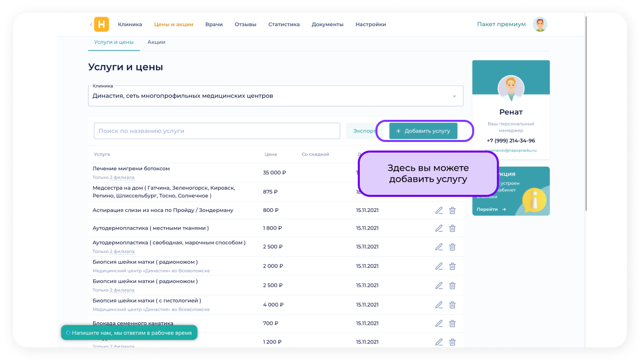Image resolution: width=643 pixels, height=364 pixels.
Task: Click the Добавить услугу button
Action: [423, 131]
